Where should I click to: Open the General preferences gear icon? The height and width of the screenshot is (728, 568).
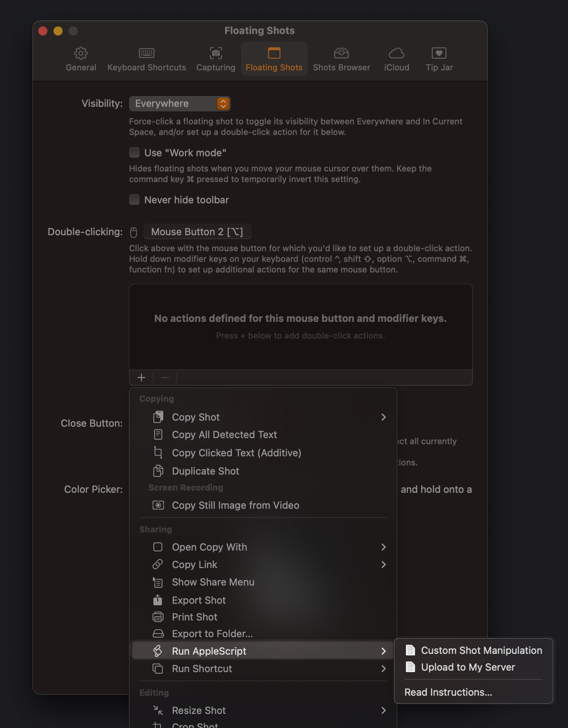point(81,53)
